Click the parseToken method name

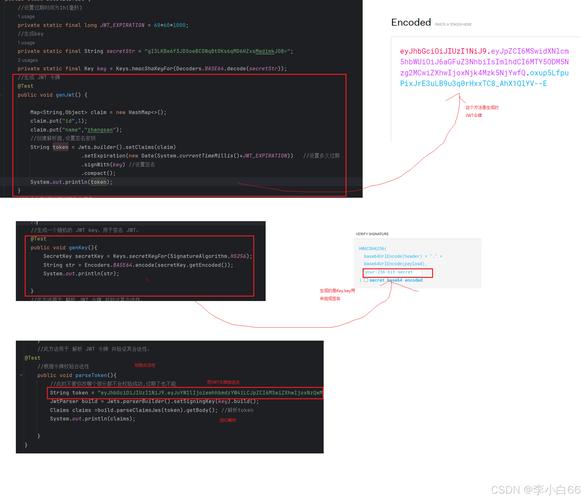(x=91, y=375)
